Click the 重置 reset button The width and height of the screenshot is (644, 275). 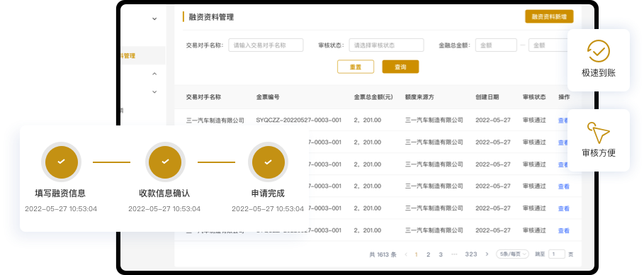click(x=356, y=67)
